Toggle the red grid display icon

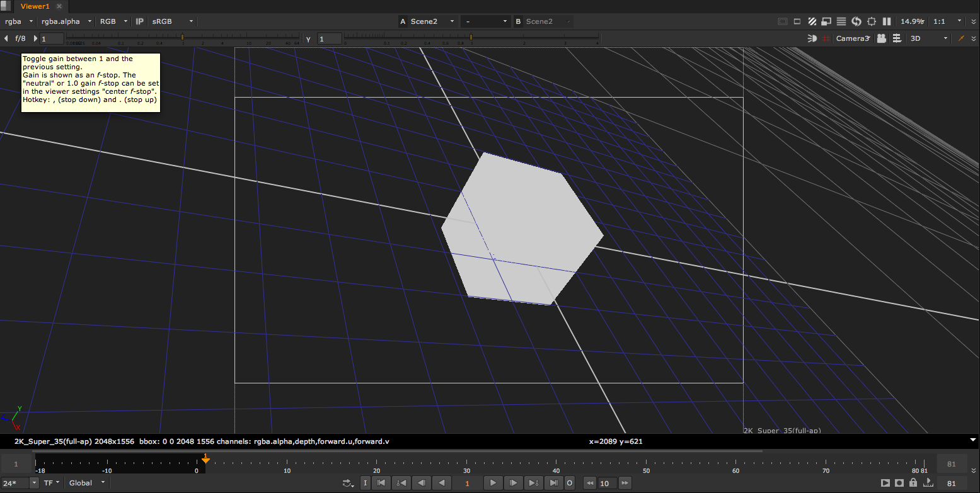(x=826, y=38)
